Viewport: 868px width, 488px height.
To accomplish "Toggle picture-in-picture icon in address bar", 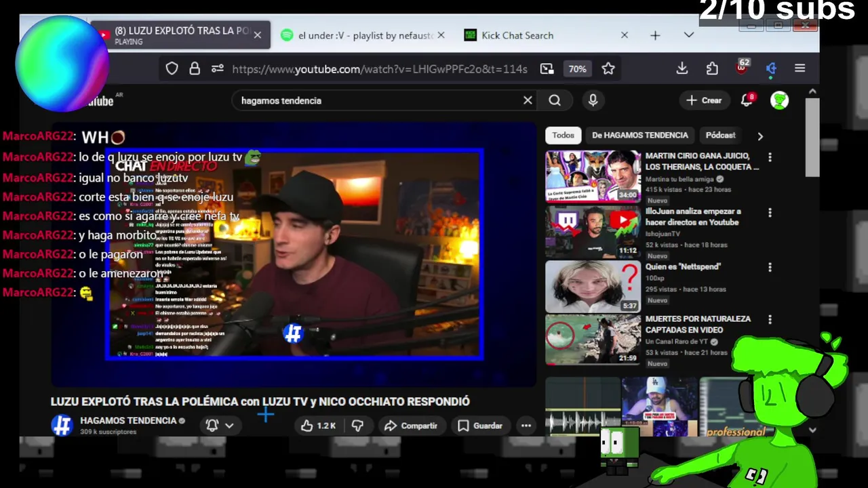I will click(547, 68).
